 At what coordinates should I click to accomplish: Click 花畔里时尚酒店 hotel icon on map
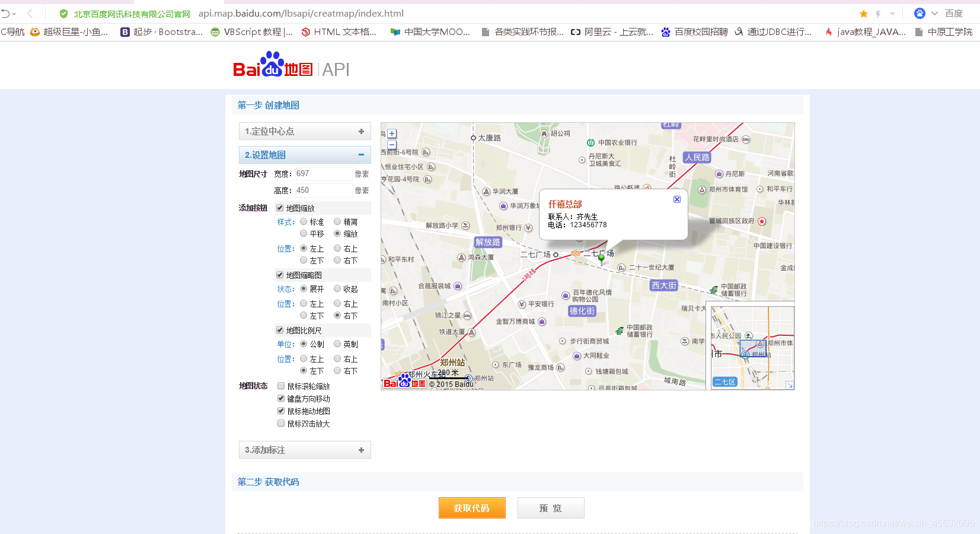(x=746, y=139)
